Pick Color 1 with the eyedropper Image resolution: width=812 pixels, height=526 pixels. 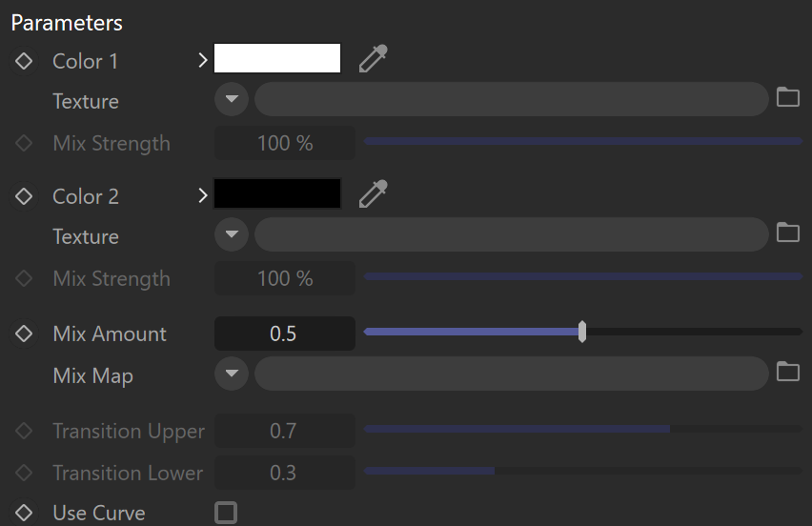[x=373, y=58]
